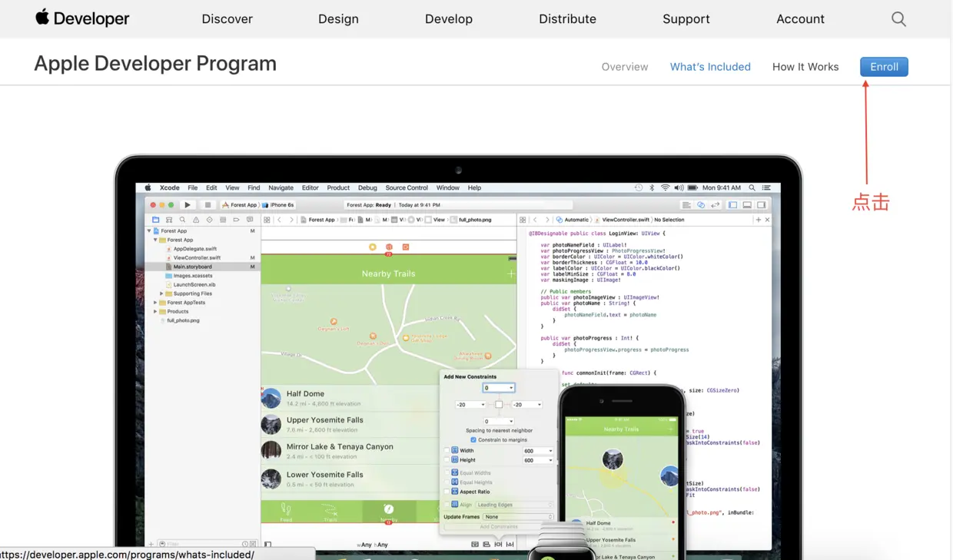Click the Spotlight icon in macOS menu bar
The image size is (953, 560).
(x=752, y=187)
